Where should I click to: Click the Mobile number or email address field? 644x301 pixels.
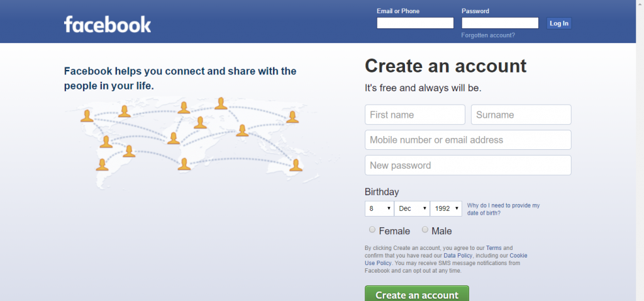pyautogui.click(x=468, y=140)
